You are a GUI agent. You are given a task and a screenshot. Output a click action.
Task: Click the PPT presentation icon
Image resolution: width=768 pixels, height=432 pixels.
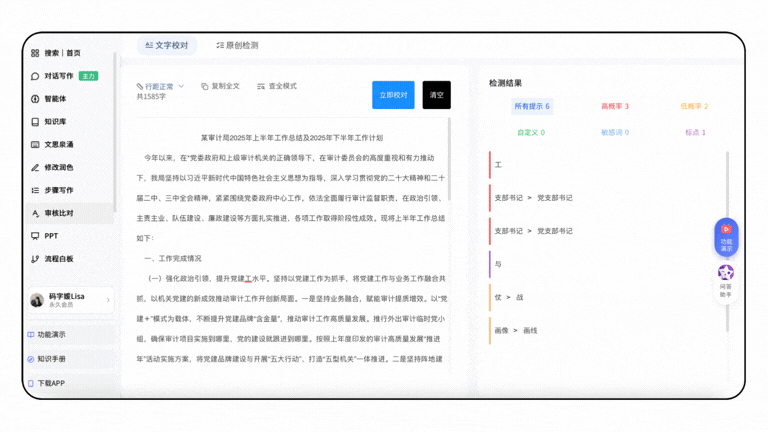(35, 236)
